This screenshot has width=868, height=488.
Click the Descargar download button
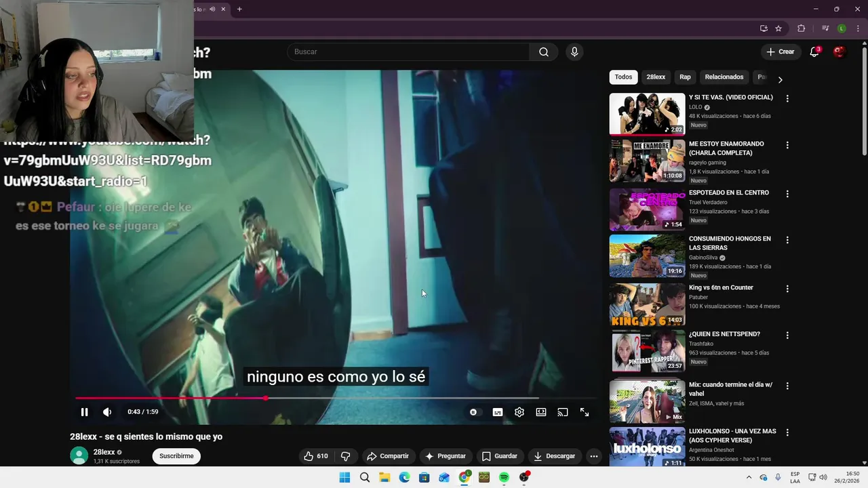click(x=554, y=456)
